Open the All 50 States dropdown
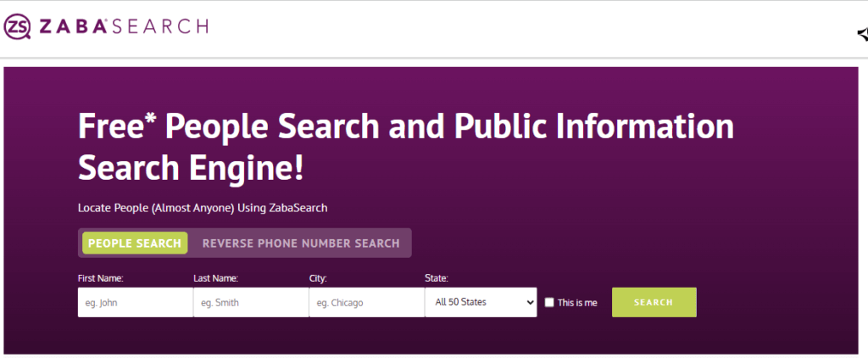Viewport: 868px width, 358px height. (x=481, y=303)
